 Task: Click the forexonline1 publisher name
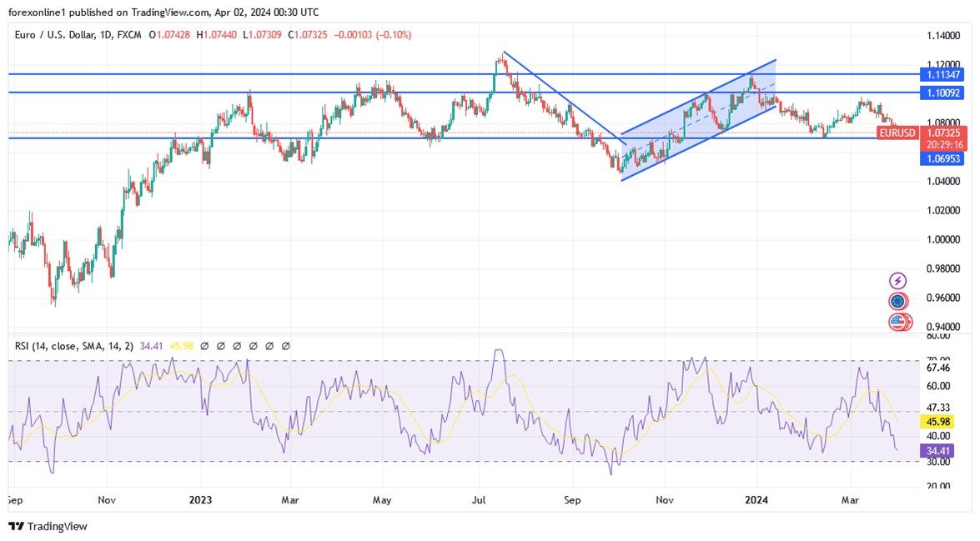coord(38,12)
